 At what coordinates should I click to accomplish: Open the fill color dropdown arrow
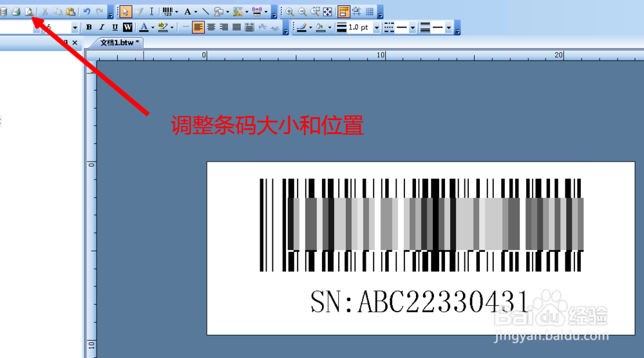click(x=330, y=28)
